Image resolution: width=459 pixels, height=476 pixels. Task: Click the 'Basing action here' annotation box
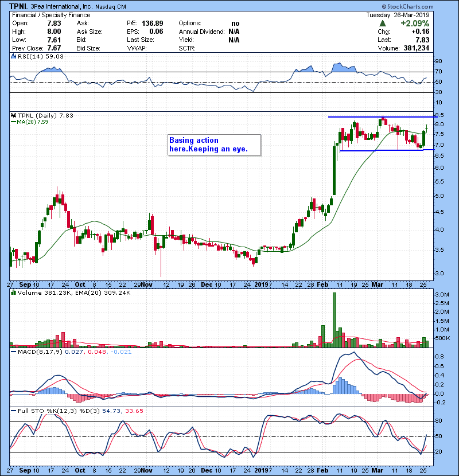tap(214, 145)
